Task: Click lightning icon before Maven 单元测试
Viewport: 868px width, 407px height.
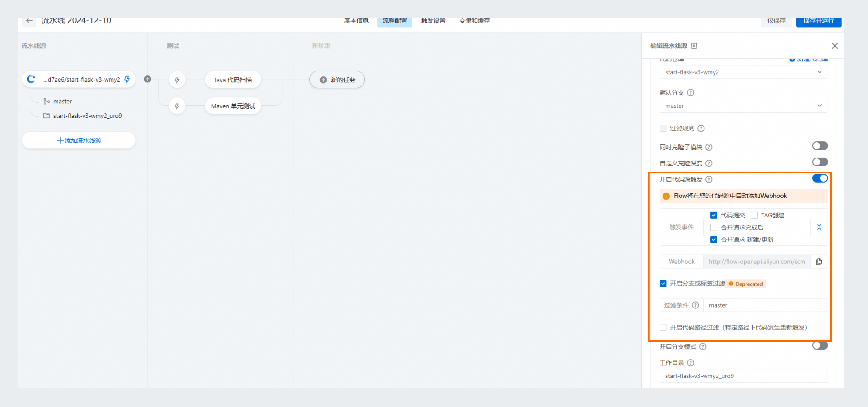Action: (x=177, y=106)
